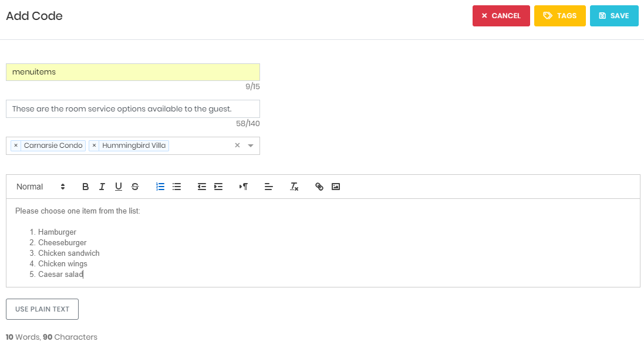Focus the menuitems code name field
Image resolution: width=644 pixels, height=352 pixels.
133,72
